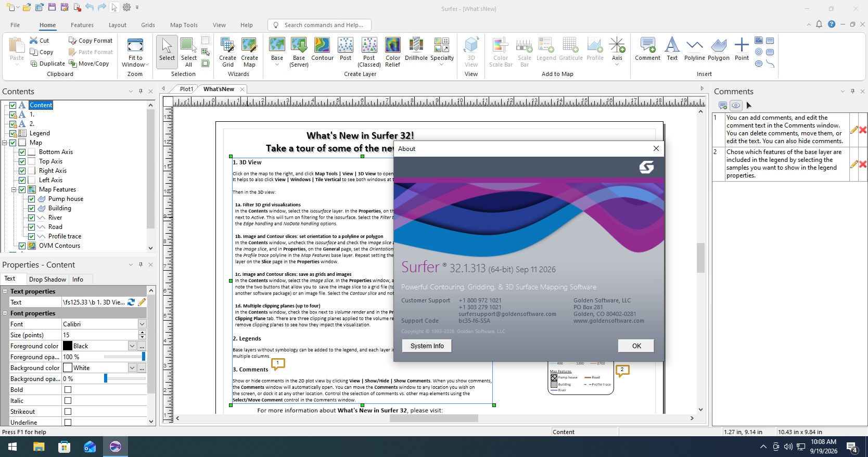Click Duplicate in Clipboard group

click(47, 64)
